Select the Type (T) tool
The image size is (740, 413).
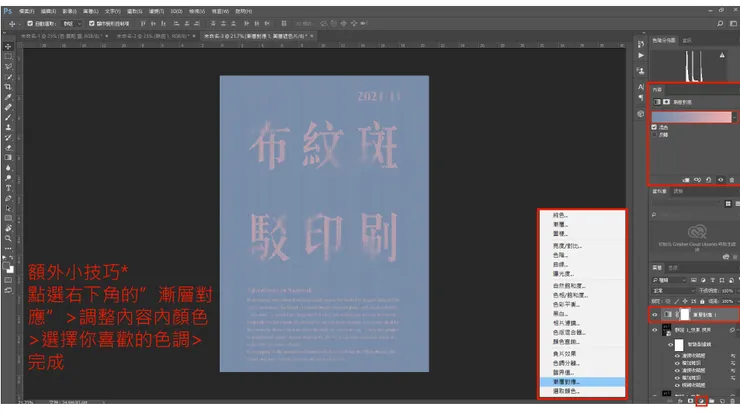(x=8, y=188)
